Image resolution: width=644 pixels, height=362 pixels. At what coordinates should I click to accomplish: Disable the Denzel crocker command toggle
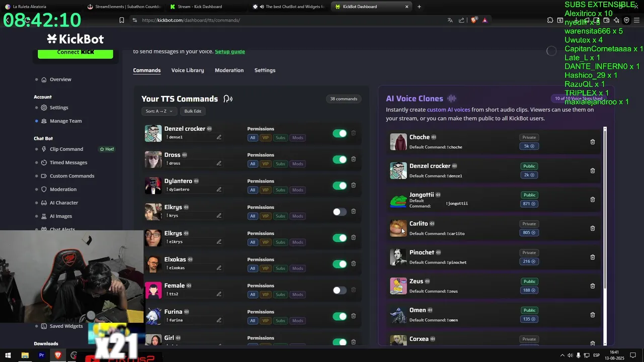point(340,133)
